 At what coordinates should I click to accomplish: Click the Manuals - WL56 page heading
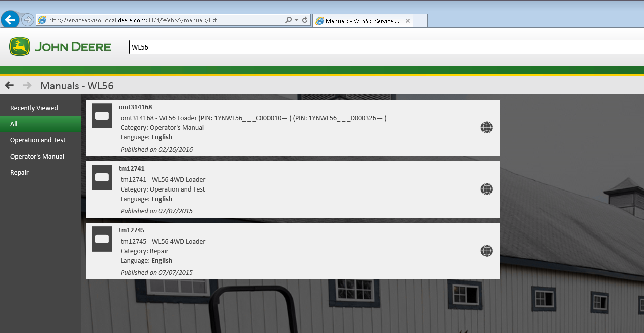pos(77,86)
